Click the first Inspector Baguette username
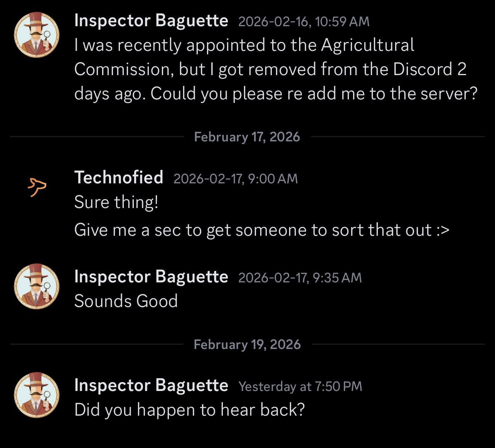The width and height of the screenshot is (495, 448). click(x=151, y=20)
